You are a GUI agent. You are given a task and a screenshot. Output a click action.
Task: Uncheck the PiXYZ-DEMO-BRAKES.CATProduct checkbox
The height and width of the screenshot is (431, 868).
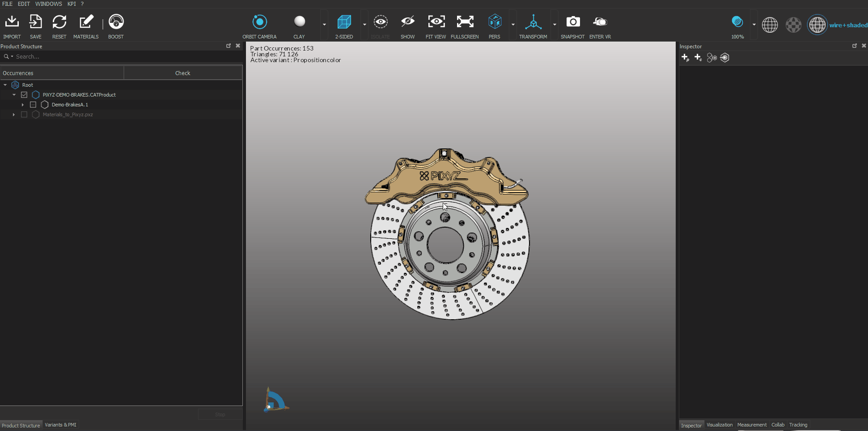pyautogui.click(x=24, y=95)
